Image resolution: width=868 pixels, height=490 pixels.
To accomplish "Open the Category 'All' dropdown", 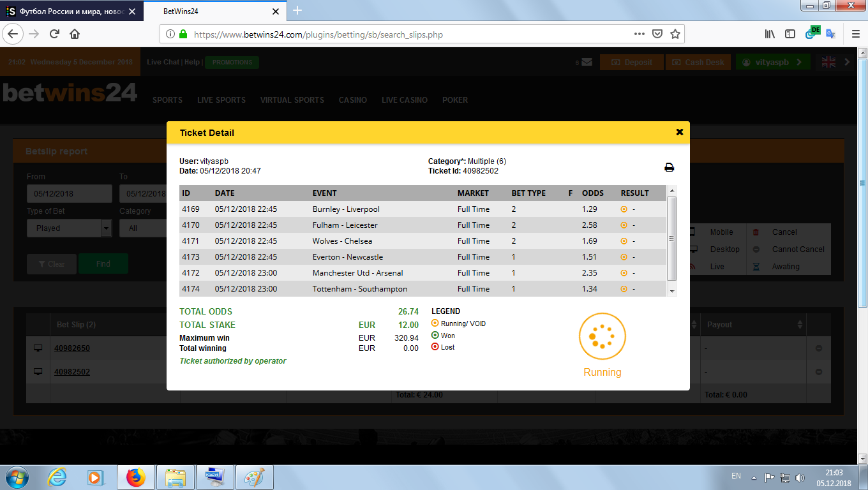I will pyautogui.click(x=144, y=228).
